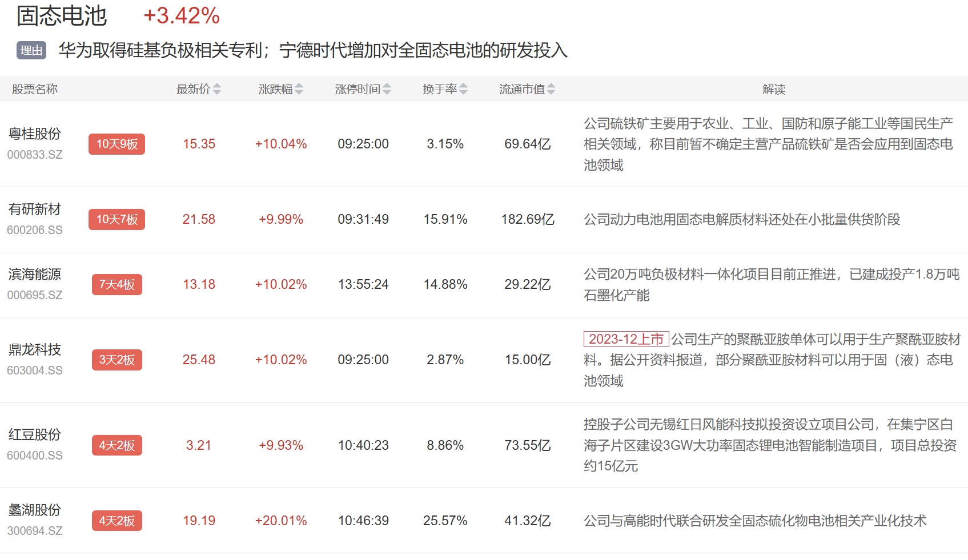Image resolution: width=968 pixels, height=560 pixels.
Task: Sort by 最新价 column arrows
Action: (x=216, y=89)
